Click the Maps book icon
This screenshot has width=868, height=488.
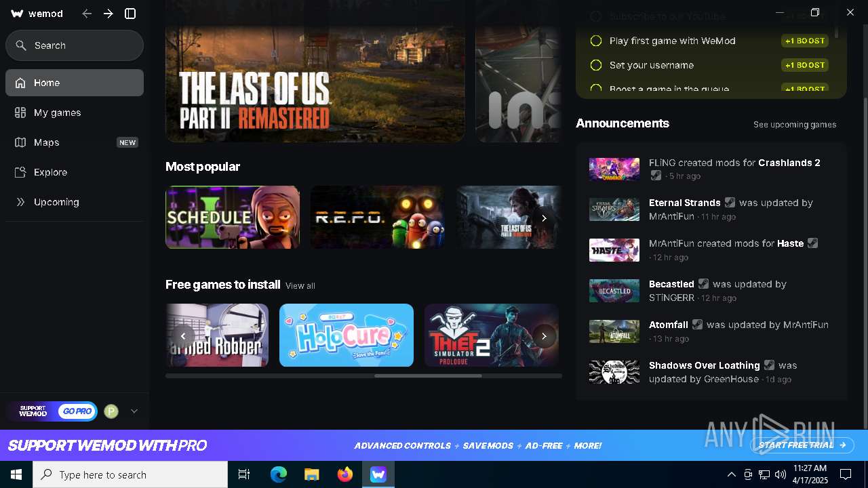click(x=20, y=142)
